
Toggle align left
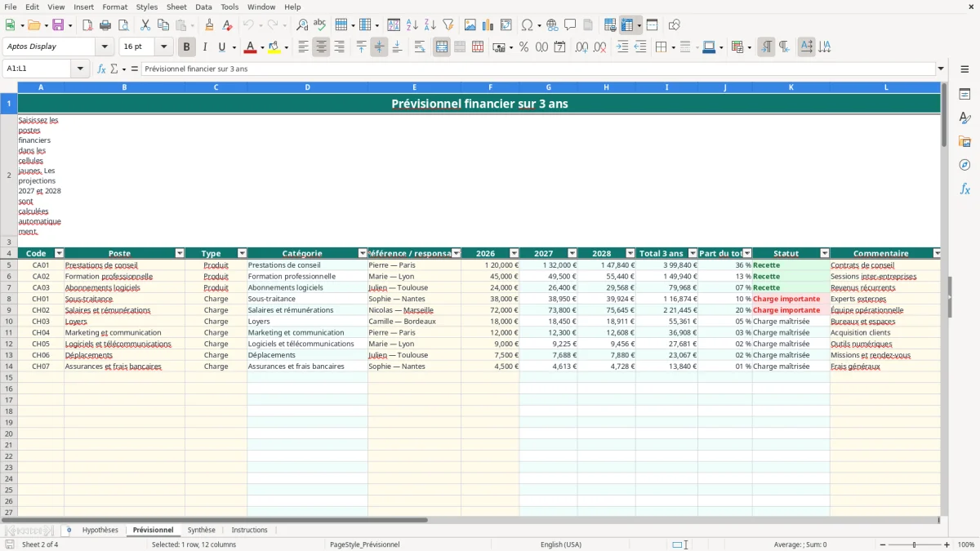[303, 47]
